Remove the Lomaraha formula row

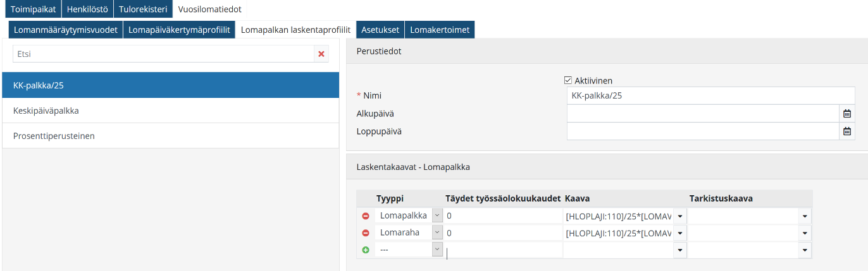(x=365, y=233)
